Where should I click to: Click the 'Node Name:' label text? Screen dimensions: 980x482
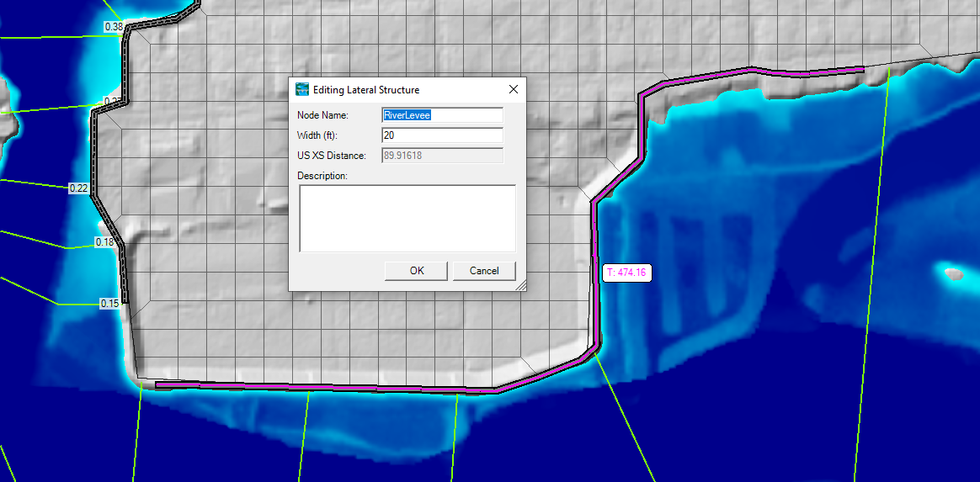pos(322,115)
